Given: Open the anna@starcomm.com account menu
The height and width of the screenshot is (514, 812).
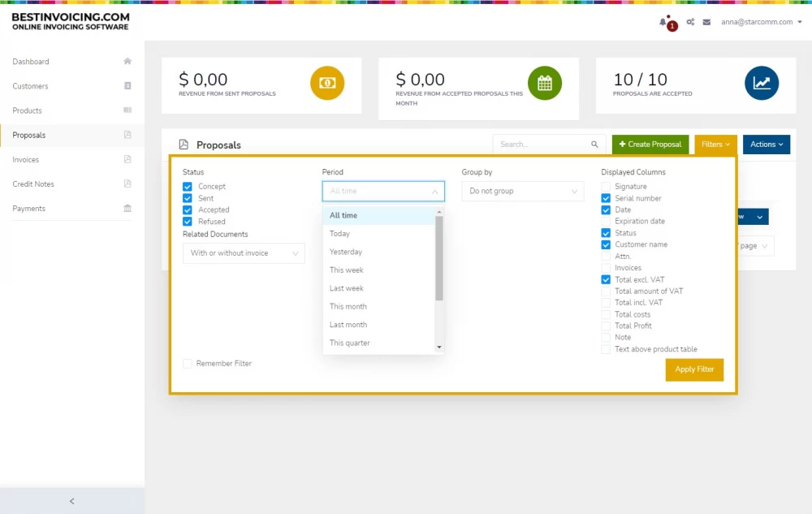Looking at the screenshot, I should pyautogui.click(x=759, y=22).
